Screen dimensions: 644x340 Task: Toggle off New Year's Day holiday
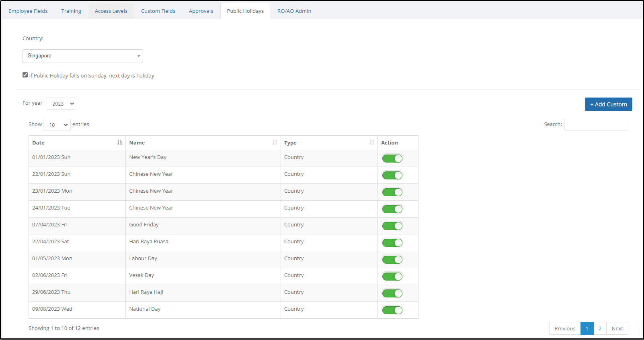click(x=392, y=159)
